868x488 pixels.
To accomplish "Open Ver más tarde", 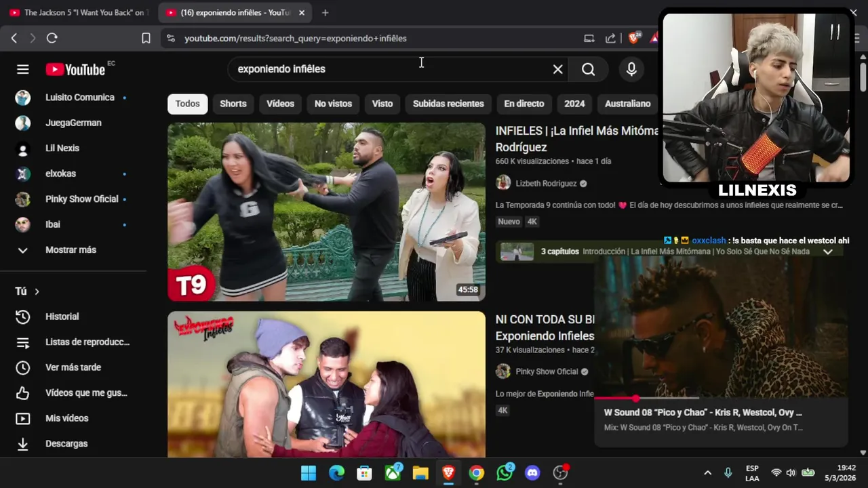I will (x=73, y=367).
